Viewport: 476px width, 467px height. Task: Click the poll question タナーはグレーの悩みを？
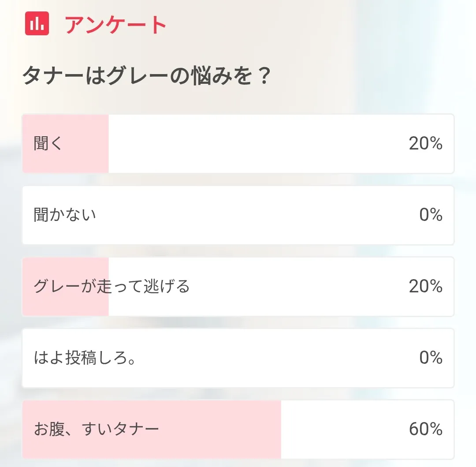(x=146, y=76)
